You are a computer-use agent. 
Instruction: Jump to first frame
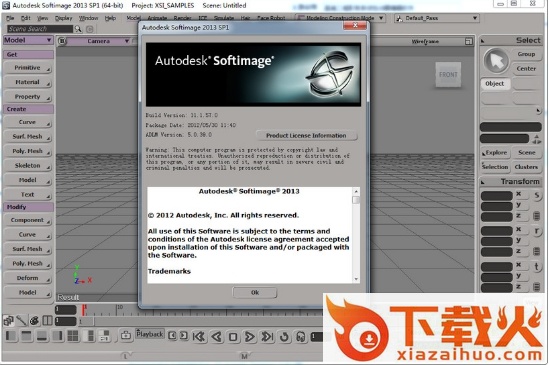coord(199,337)
